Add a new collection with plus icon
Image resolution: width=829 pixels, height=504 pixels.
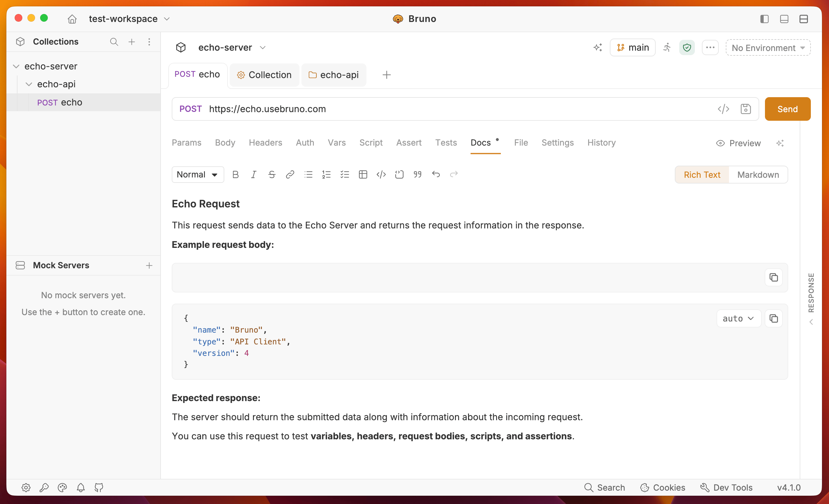[x=132, y=42]
